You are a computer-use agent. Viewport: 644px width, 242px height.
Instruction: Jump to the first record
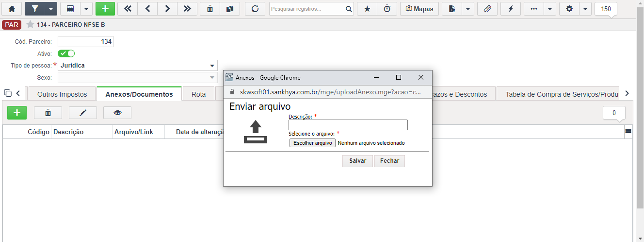click(128, 9)
